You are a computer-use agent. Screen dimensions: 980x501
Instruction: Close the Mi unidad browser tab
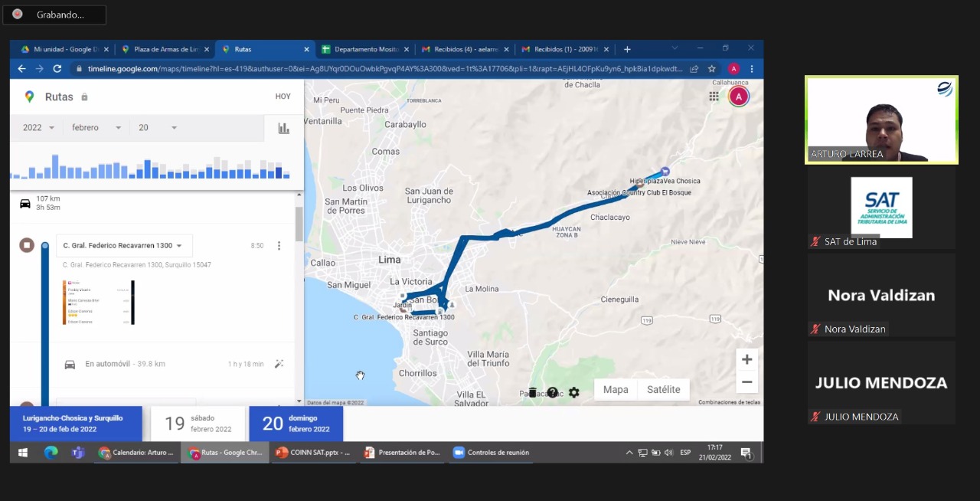pyautogui.click(x=106, y=49)
